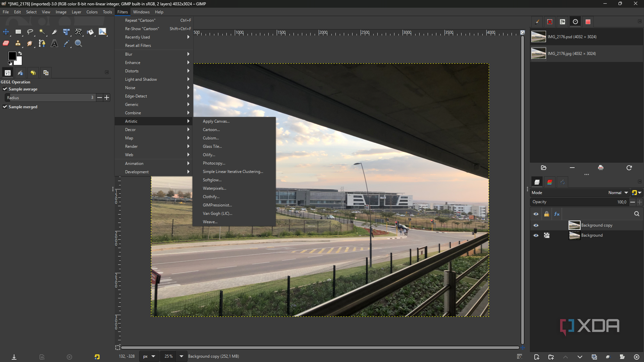Open the layer effects (fx) icon
The image size is (644, 362).
557,214
